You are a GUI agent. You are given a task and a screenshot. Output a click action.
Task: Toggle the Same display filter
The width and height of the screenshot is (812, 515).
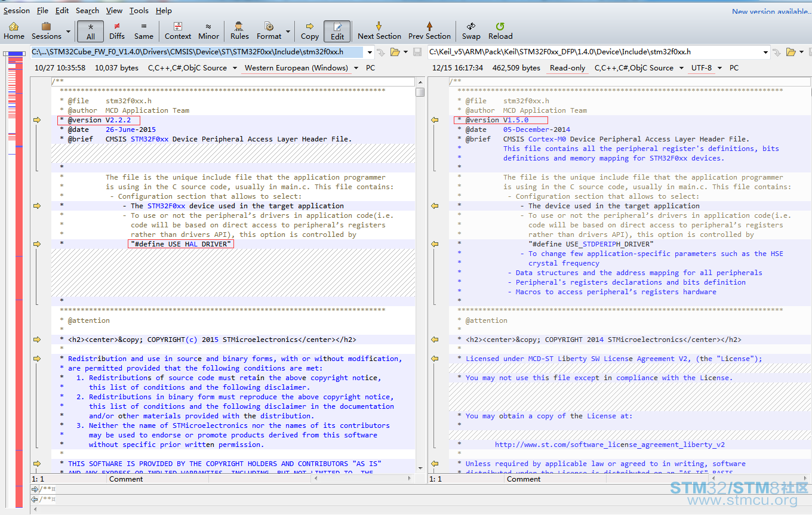coord(143,31)
